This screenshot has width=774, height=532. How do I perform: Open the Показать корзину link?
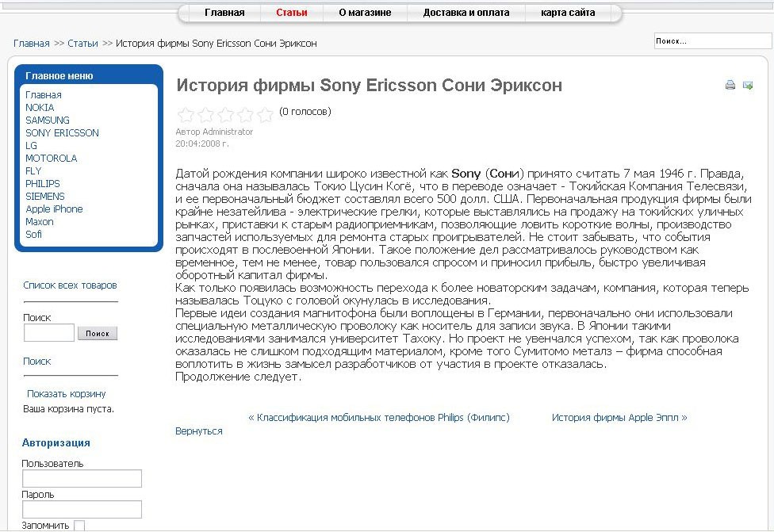(66, 394)
